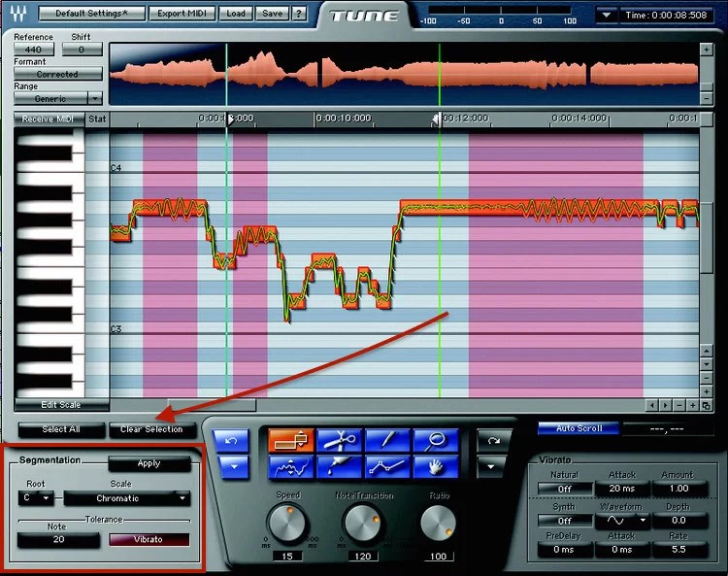Image resolution: width=728 pixels, height=576 pixels.
Task: Open the redo history dropdown arrow
Action: pyautogui.click(x=491, y=467)
